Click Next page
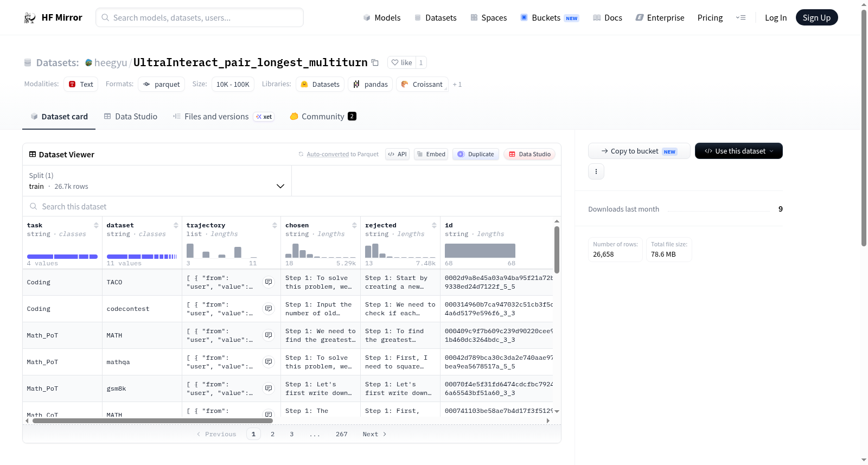This screenshot has width=868, height=465. click(374, 434)
